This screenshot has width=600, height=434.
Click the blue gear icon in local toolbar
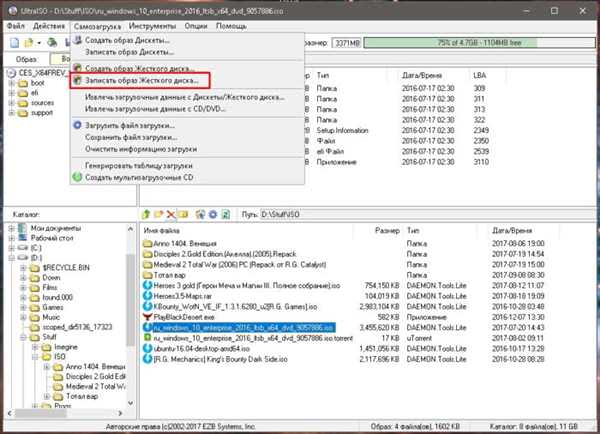click(213, 214)
